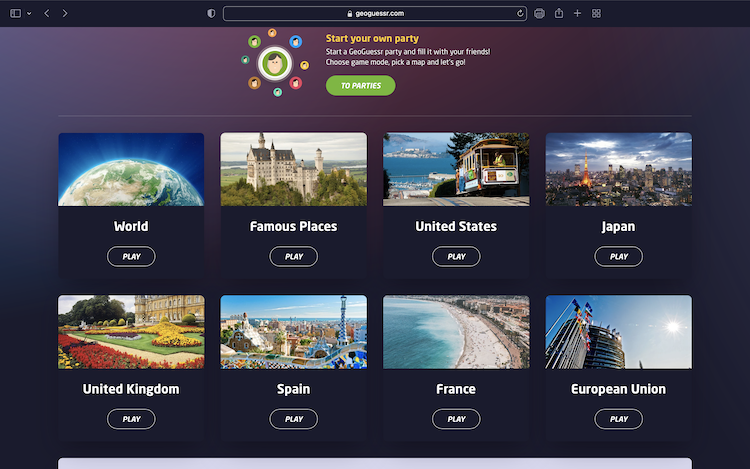Viewport: 750px width, 469px height.
Task: Click the France title text
Action: (456, 389)
